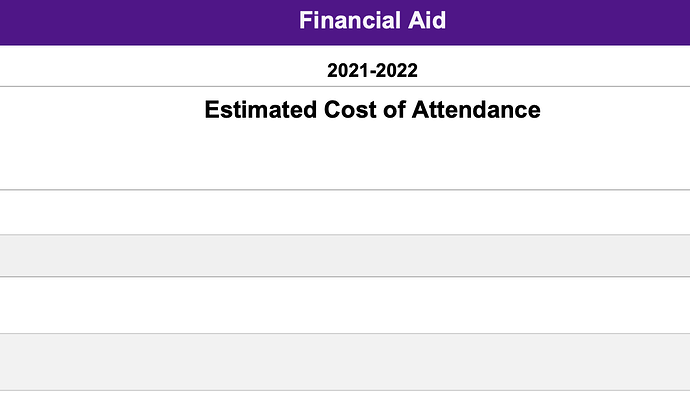This screenshot has width=690, height=401.
Task: Click the first narrow white table row
Action: 345,212
